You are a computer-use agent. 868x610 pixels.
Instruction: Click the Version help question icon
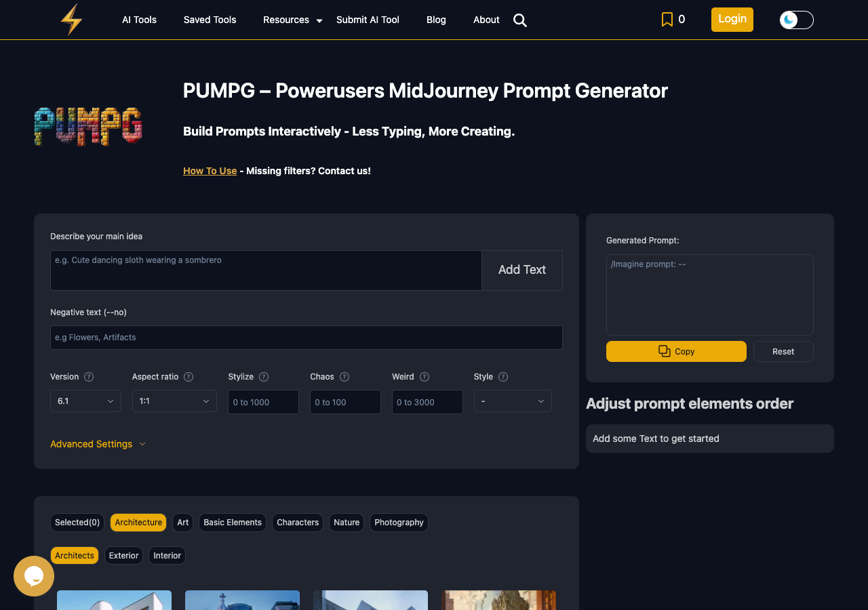[x=89, y=377]
